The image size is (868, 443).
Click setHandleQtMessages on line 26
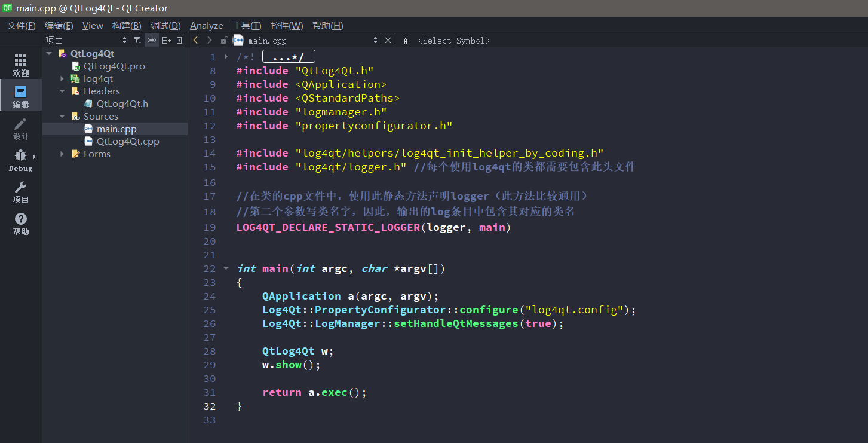click(x=456, y=323)
